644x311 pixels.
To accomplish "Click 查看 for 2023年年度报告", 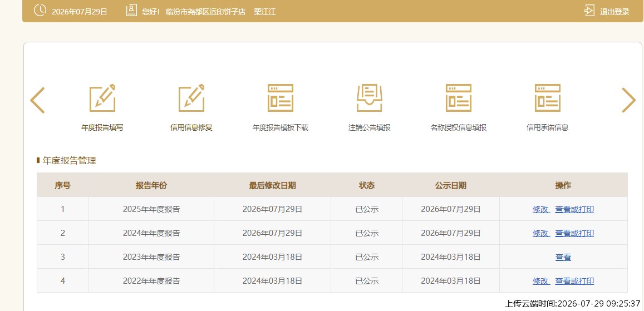I will (x=563, y=257).
